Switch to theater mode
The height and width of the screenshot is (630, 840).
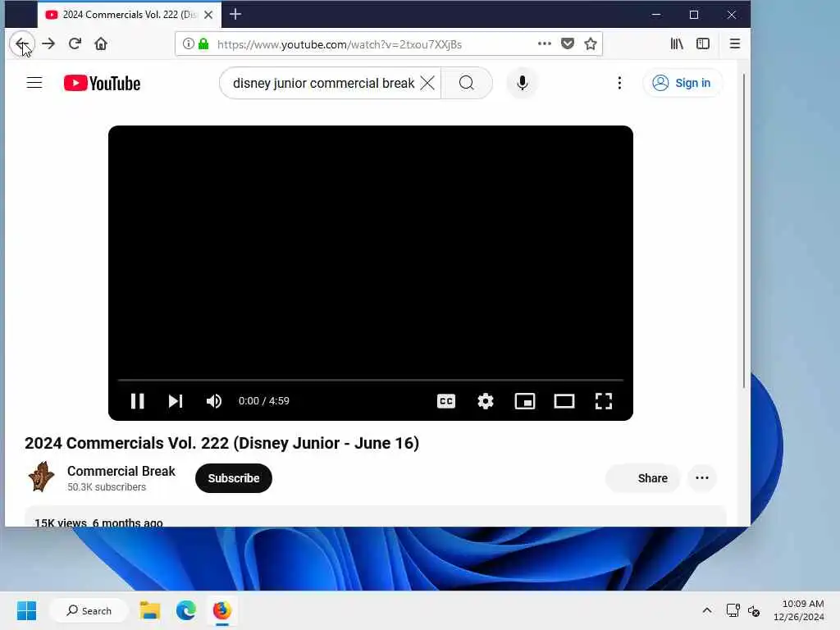click(564, 401)
